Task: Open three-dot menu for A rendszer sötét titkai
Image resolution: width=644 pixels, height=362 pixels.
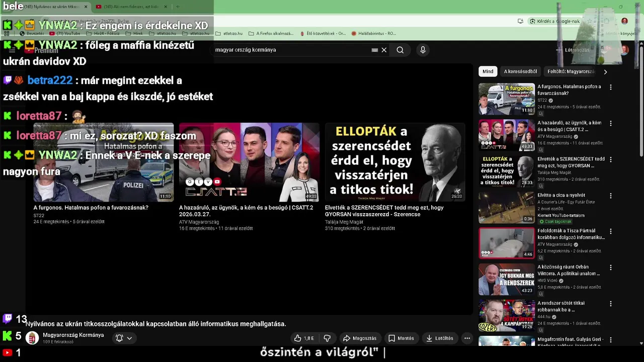Action: pyautogui.click(x=611, y=304)
